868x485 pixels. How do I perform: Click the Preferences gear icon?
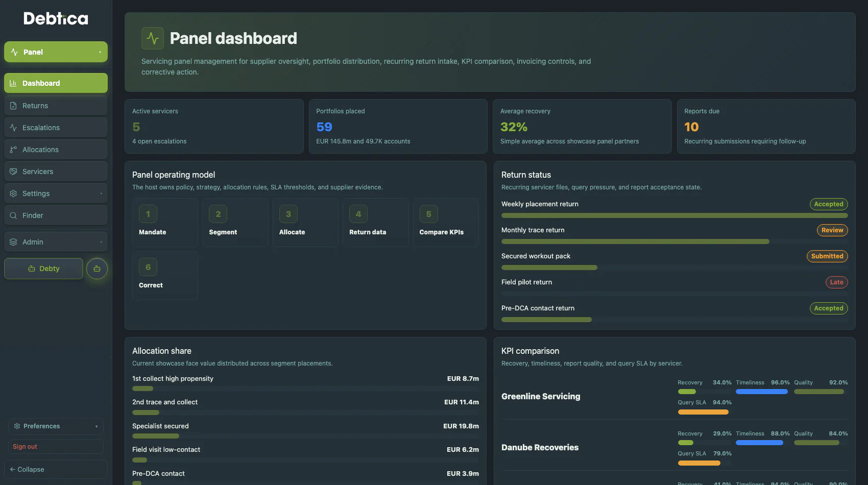(17, 426)
